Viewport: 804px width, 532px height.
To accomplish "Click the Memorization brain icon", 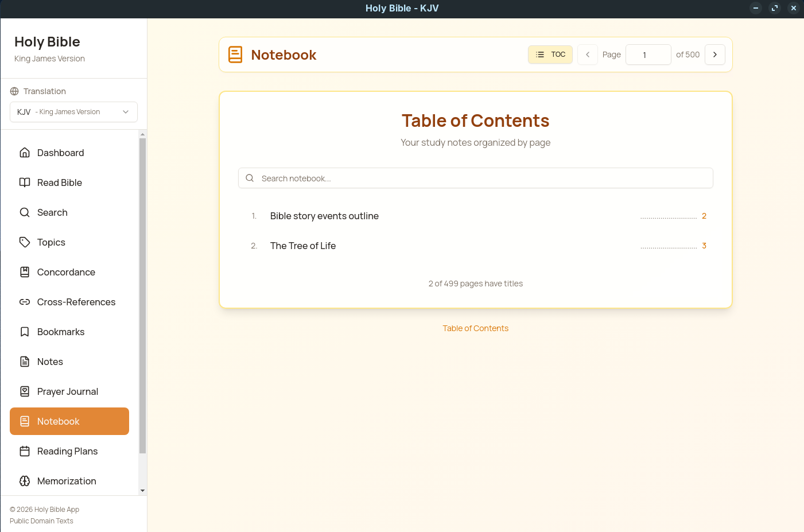I will (x=25, y=481).
